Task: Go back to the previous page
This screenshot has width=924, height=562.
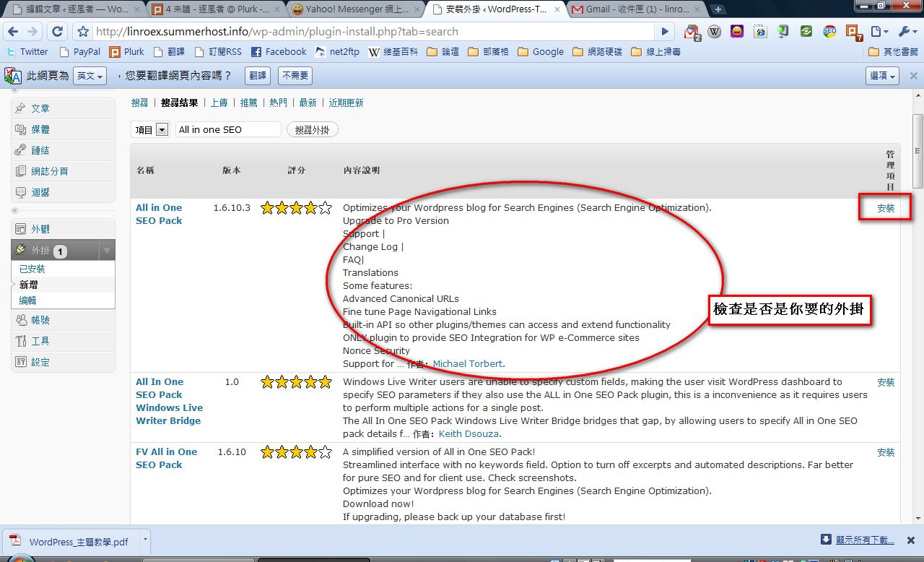Action: 13,32
